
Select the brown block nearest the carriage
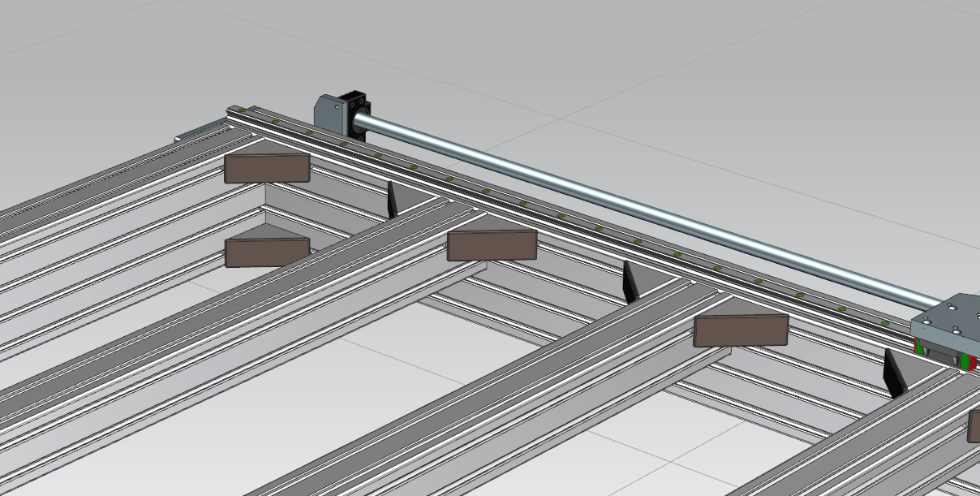click(741, 331)
